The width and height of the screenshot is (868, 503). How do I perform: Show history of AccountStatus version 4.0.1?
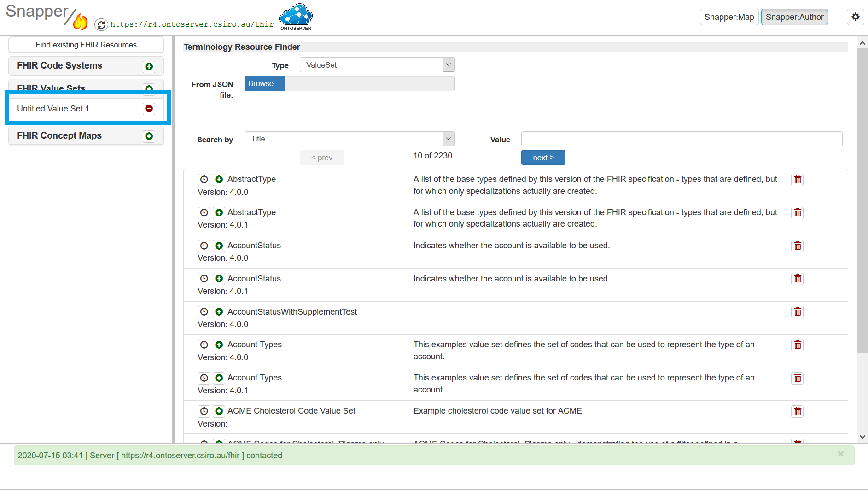tap(204, 279)
